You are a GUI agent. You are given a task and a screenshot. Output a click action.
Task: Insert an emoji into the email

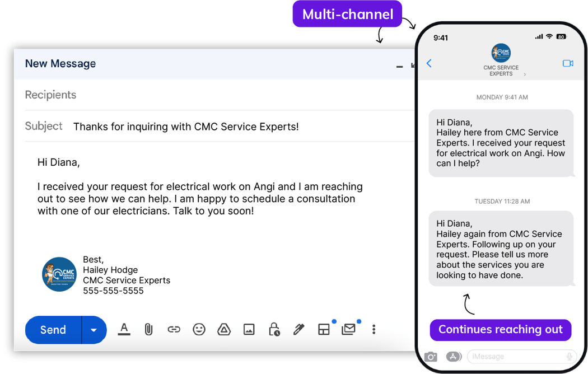(x=199, y=330)
